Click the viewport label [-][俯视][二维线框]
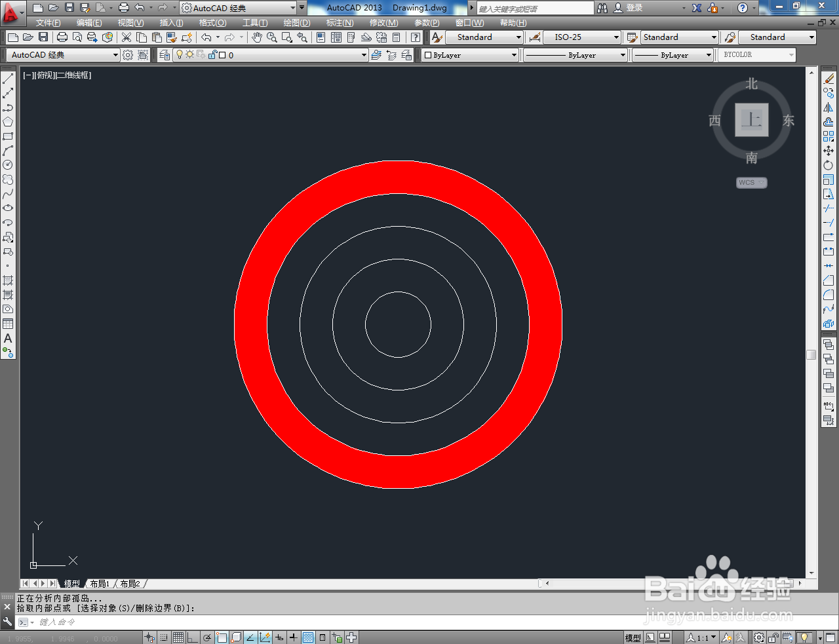The image size is (839, 644). [x=57, y=75]
